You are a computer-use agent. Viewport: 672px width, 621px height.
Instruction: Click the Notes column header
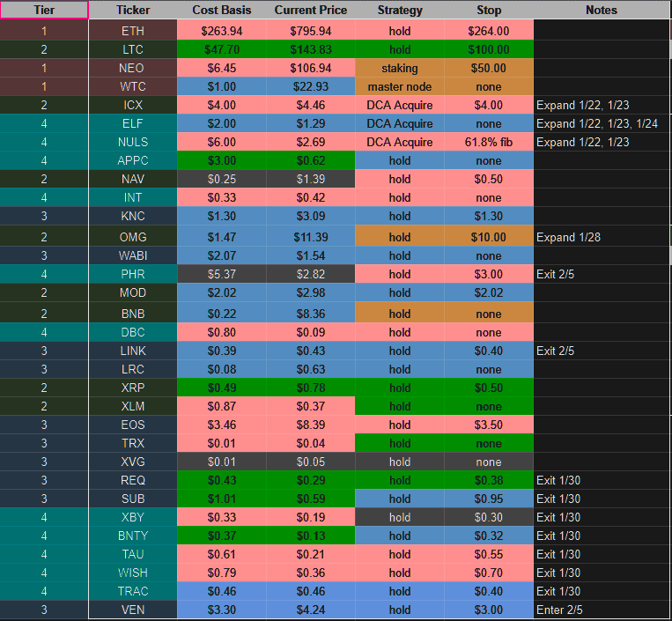click(602, 10)
